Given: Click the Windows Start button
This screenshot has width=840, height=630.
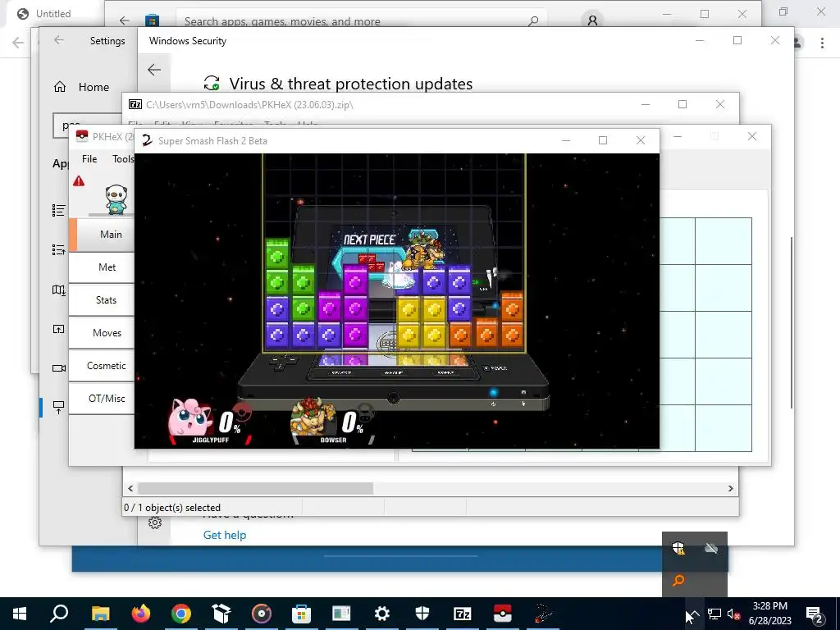Looking at the screenshot, I should coord(20,614).
